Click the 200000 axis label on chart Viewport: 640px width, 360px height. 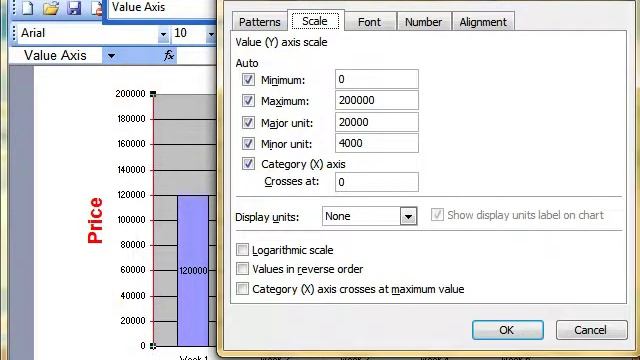(130, 93)
